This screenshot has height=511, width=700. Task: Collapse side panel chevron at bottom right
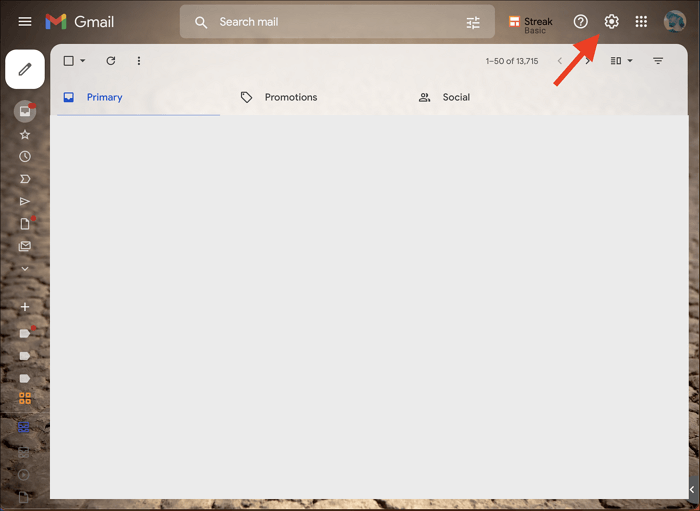coord(692,490)
